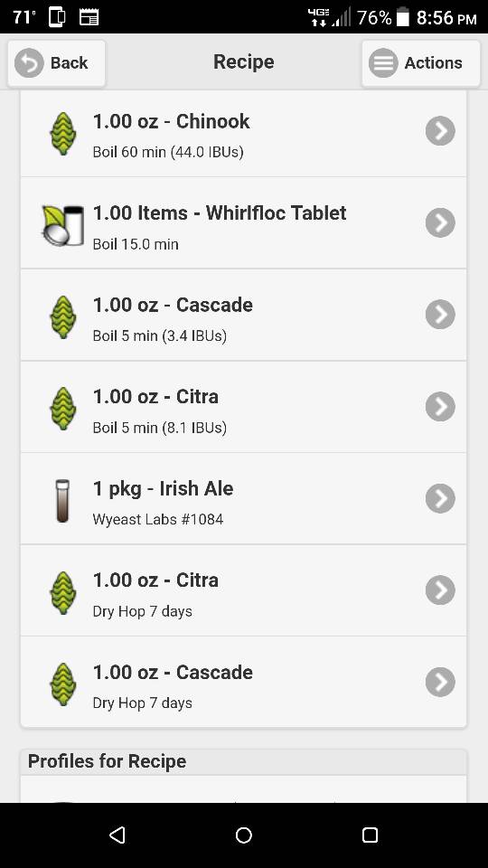Tap the Chinook hop cone icon
488x868 pixels.
click(63, 134)
